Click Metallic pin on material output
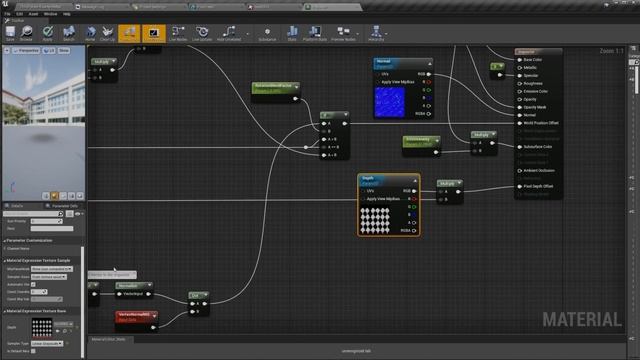Image resolution: width=640 pixels, height=360 pixels. (x=520, y=67)
